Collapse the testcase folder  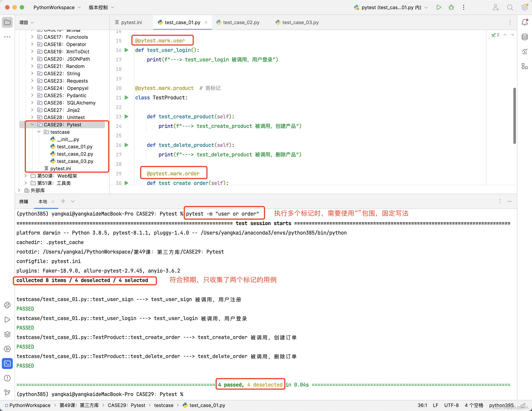point(39,132)
